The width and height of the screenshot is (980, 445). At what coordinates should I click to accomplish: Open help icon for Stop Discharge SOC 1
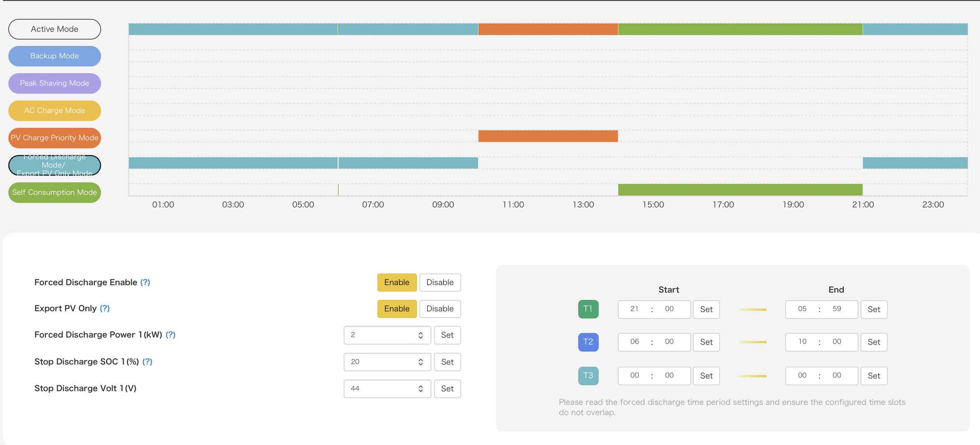[x=147, y=361]
